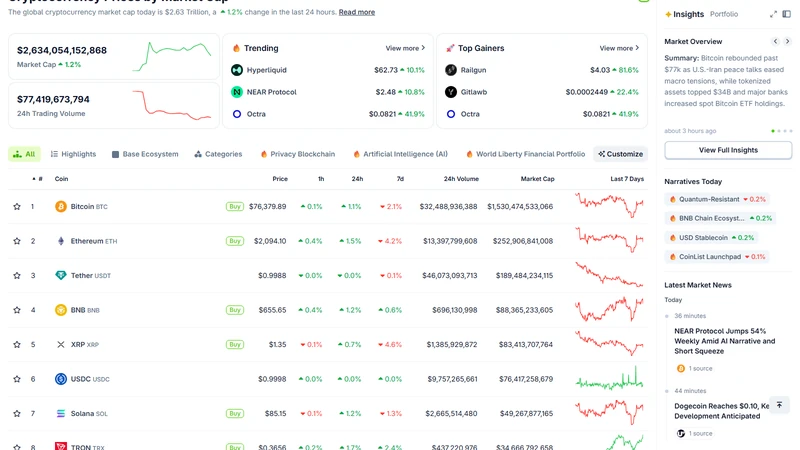Show previous Market Overview insight

(776, 41)
